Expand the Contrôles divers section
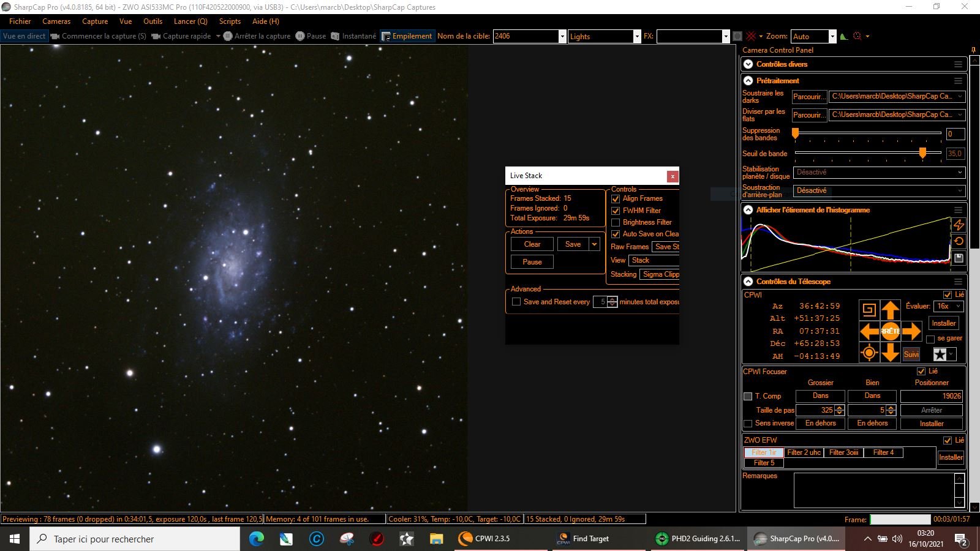The height and width of the screenshot is (551, 980). click(x=748, y=64)
